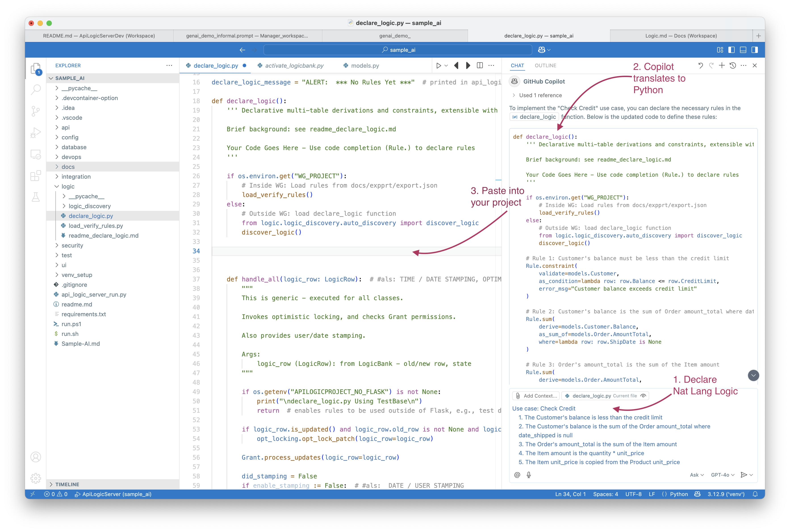
Task: Click the sample_ai command center search box
Action: click(397, 50)
